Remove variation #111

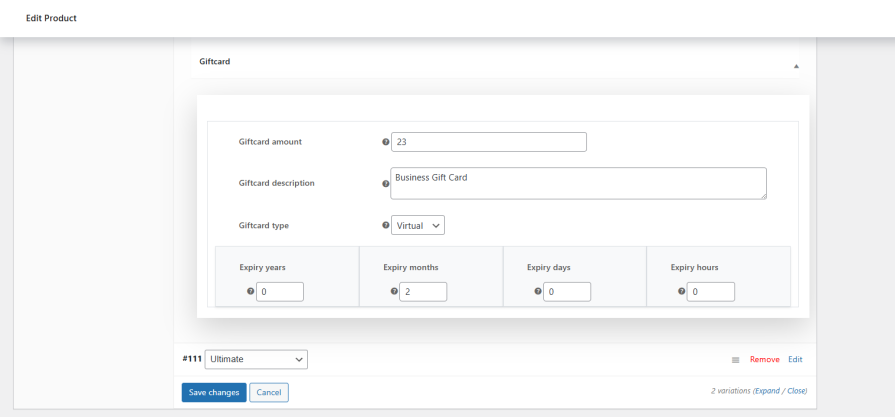[x=765, y=359]
